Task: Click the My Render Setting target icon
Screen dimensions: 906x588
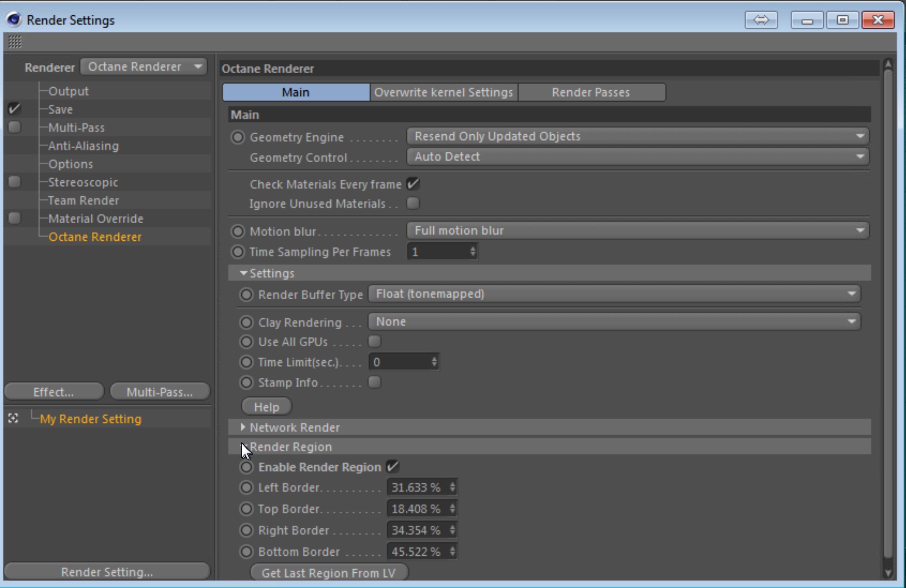Action: (x=13, y=418)
